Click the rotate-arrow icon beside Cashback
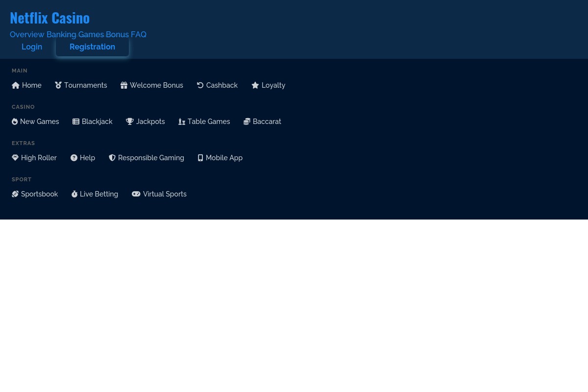 (x=200, y=85)
